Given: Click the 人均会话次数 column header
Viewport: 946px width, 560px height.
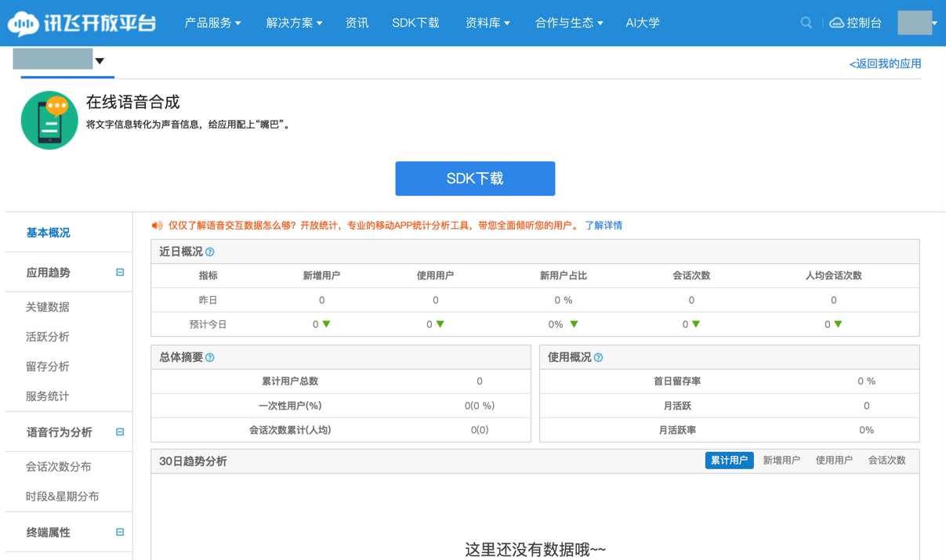Looking at the screenshot, I should point(833,276).
